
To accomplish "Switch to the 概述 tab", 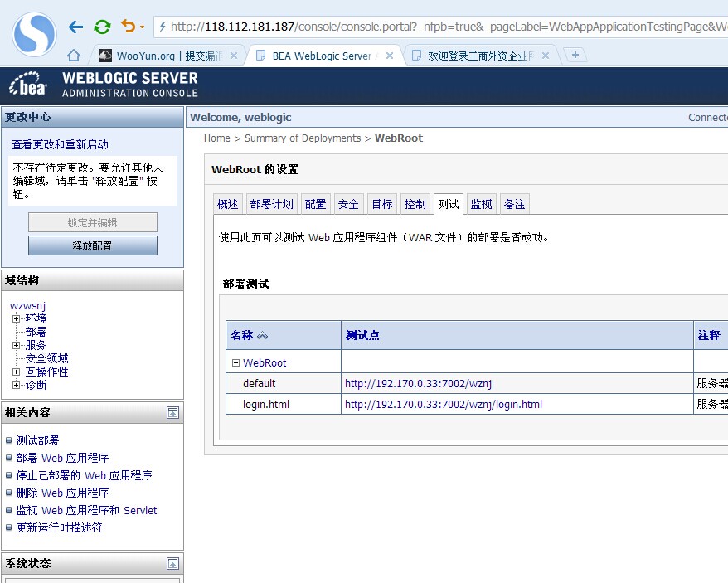I will [227, 204].
